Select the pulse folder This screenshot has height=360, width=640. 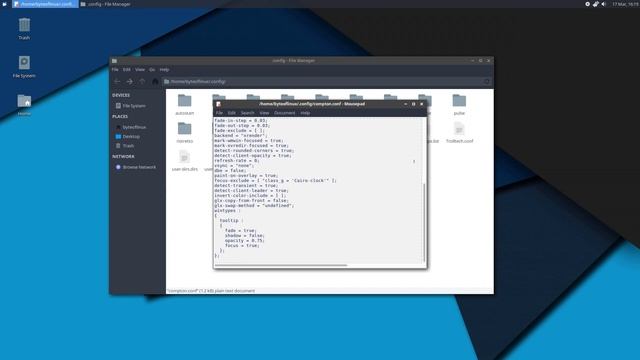point(459,104)
